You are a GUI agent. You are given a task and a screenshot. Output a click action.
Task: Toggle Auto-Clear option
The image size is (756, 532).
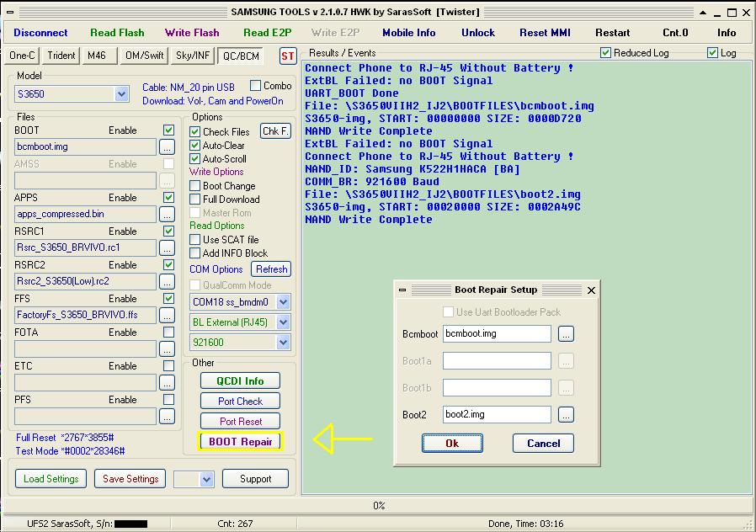(194, 145)
